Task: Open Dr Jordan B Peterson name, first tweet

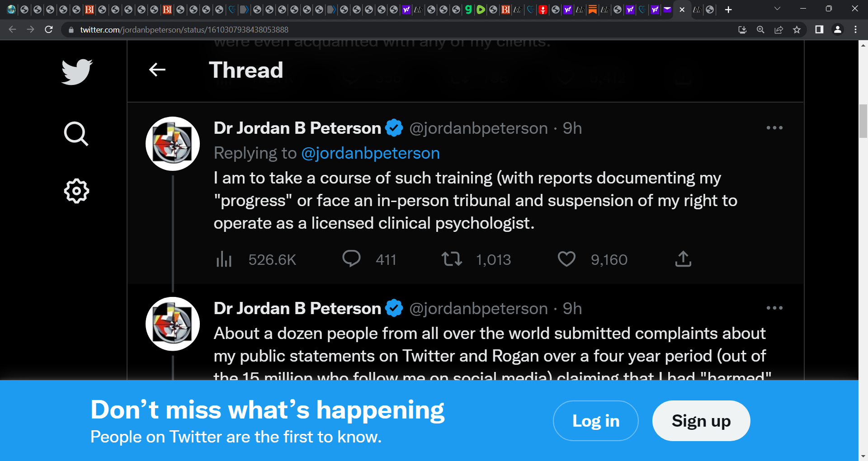Action: [297, 128]
